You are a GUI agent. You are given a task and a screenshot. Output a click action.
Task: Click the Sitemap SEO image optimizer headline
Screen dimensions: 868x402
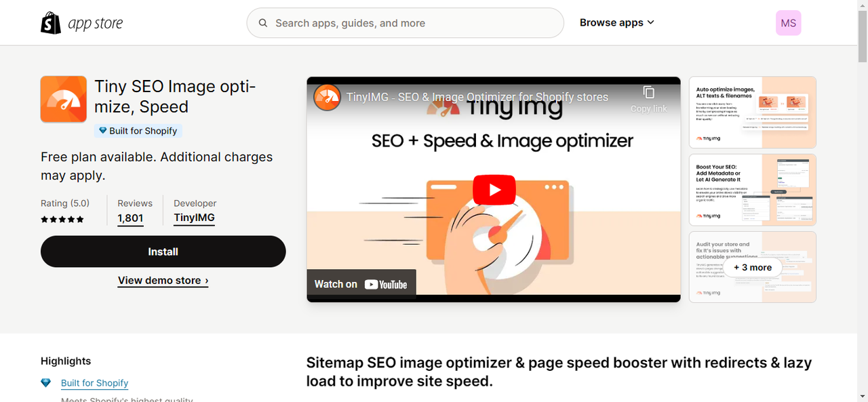pyautogui.click(x=559, y=372)
